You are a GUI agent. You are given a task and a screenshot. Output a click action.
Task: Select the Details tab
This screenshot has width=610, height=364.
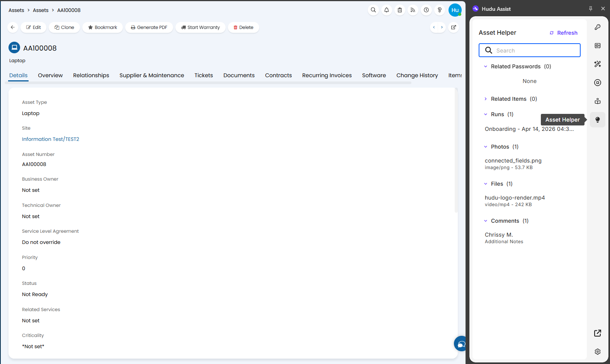click(19, 75)
